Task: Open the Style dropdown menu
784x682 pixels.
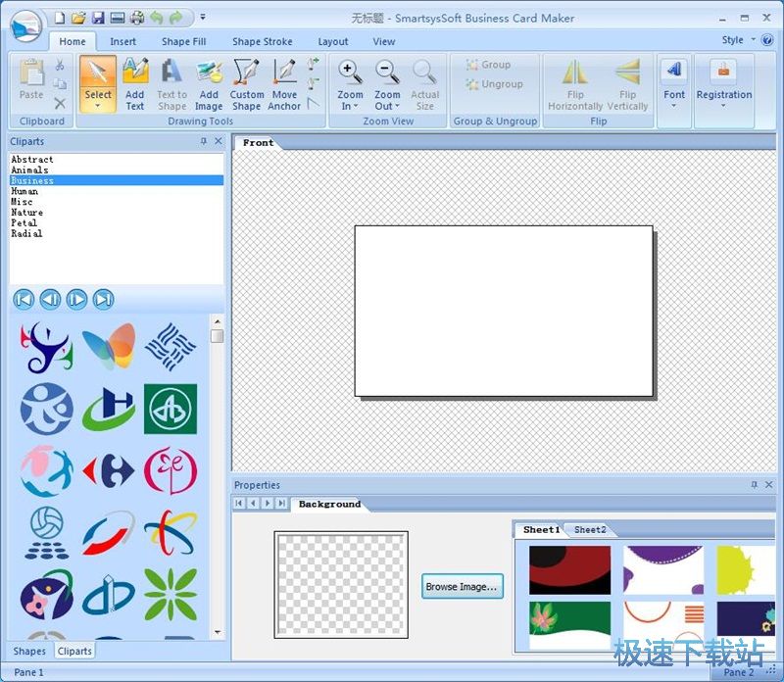Action: coord(738,40)
